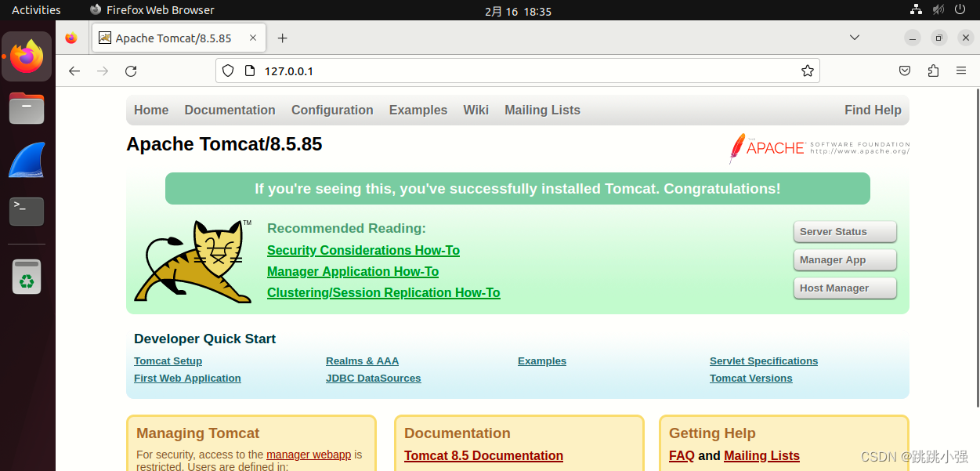980x471 pixels.
Task: Click Home in the Tomcat navigation bar
Action: point(151,110)
